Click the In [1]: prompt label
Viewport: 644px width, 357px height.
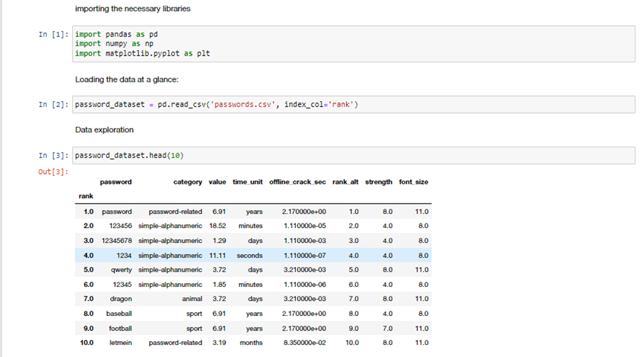(x=54, y=34)
